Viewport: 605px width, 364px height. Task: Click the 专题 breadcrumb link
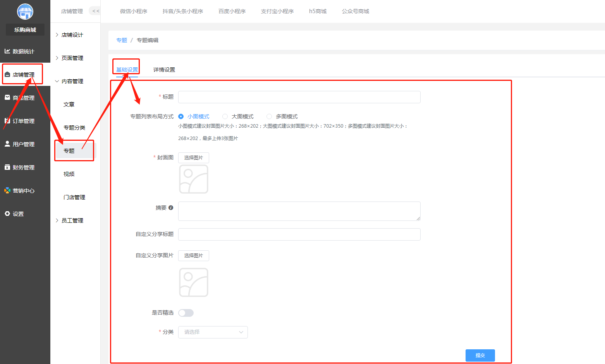pyautogui.click(x=122, y=40)
